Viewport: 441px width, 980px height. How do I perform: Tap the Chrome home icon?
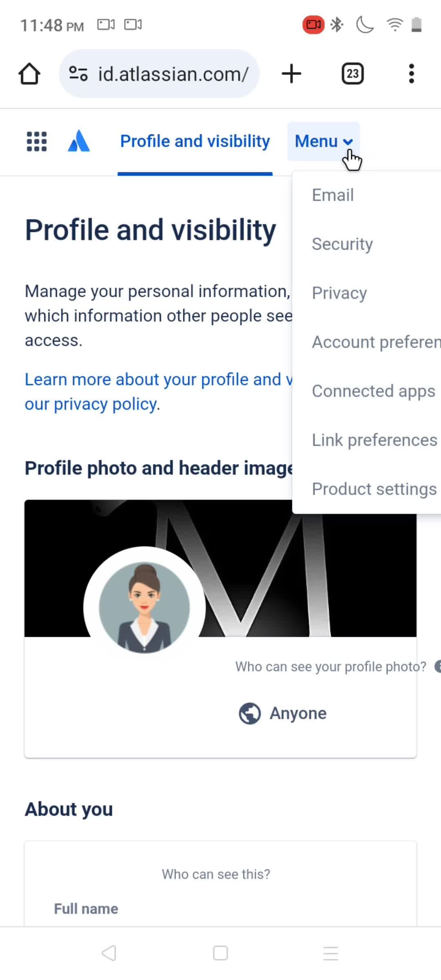[x=29, y=73]
